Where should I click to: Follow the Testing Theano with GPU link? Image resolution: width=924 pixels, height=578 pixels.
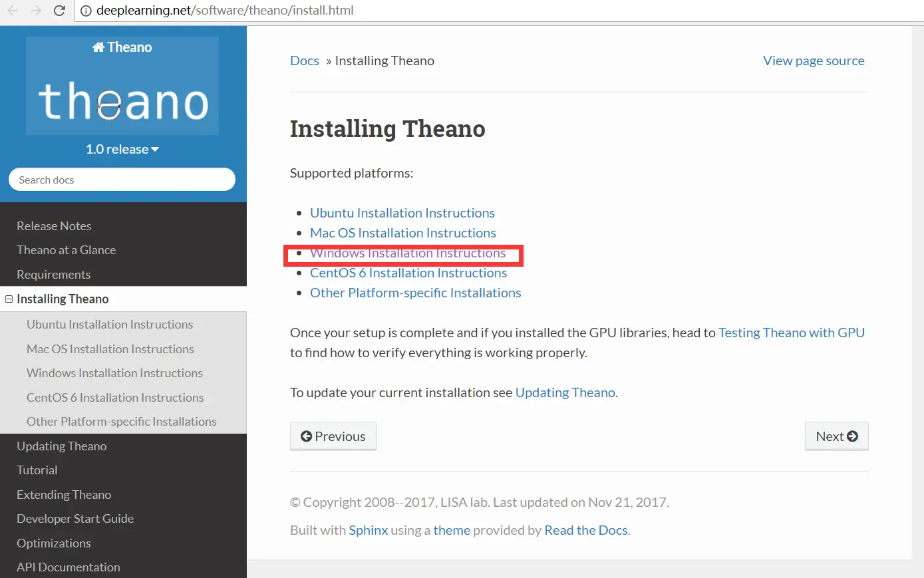pyautogui.click(x=792, y=333)
